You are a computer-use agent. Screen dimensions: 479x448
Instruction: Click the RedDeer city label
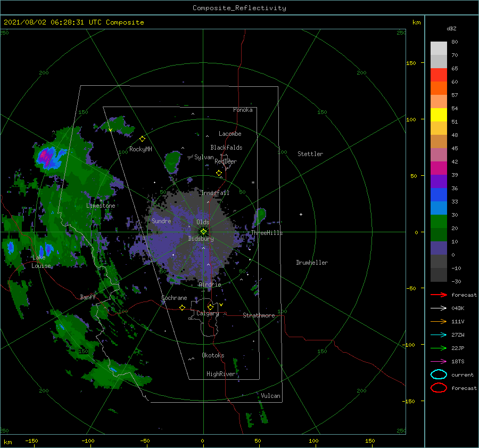pos(226,161)
